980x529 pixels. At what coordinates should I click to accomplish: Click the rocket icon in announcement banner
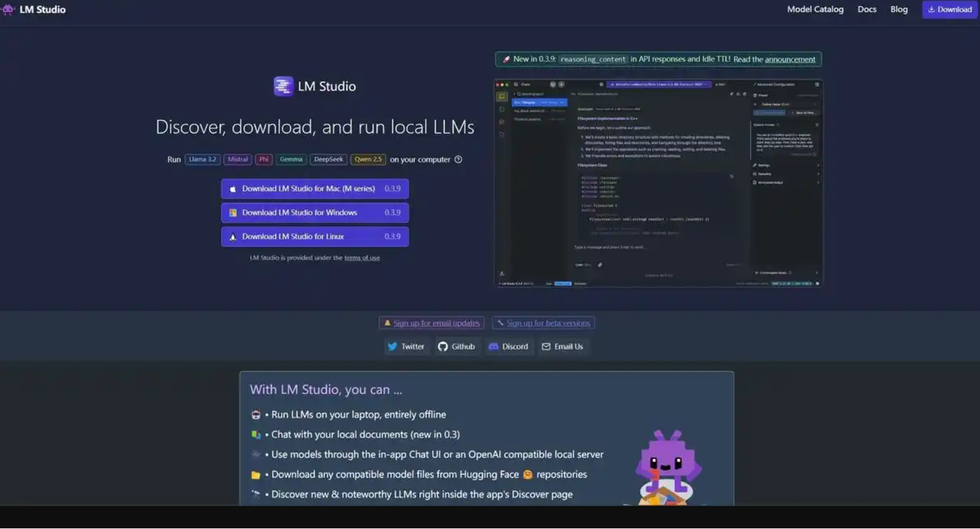coord(506,59)
